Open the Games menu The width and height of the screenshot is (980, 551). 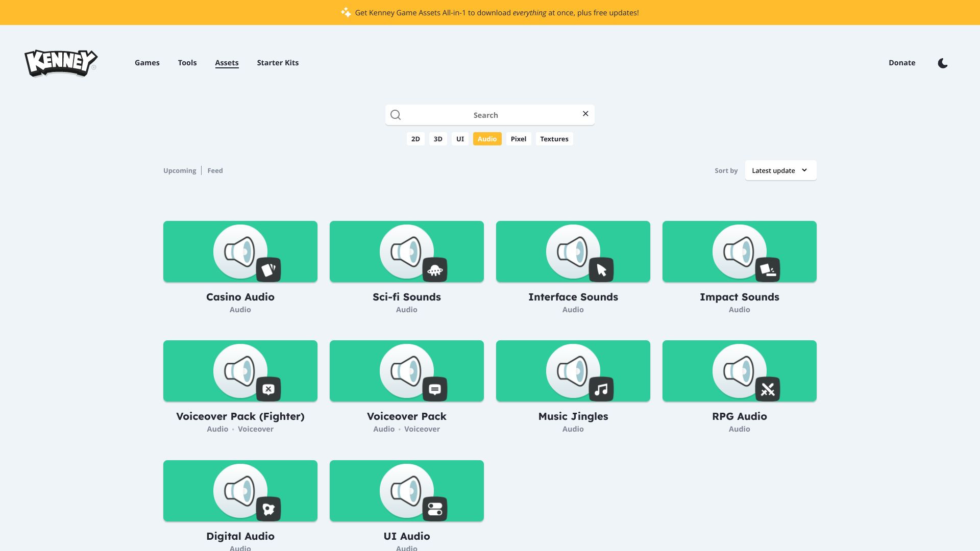pyautogui.click(x=147, y=63)
